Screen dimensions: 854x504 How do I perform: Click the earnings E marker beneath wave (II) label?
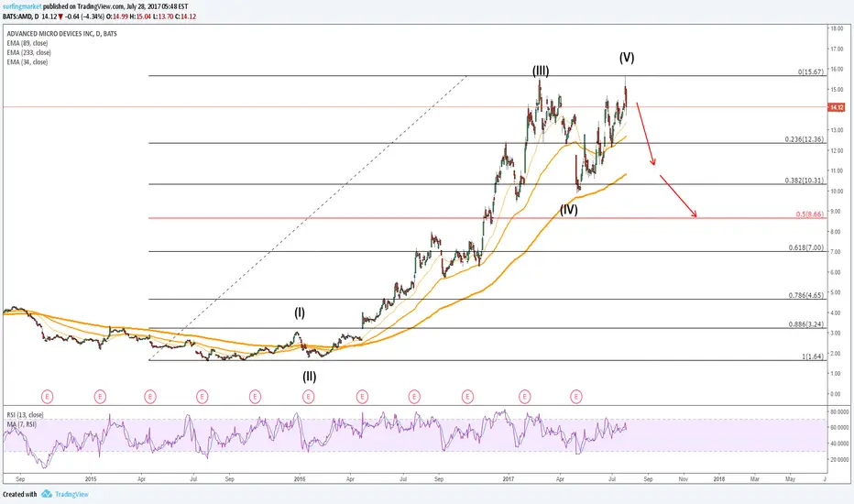308,397
